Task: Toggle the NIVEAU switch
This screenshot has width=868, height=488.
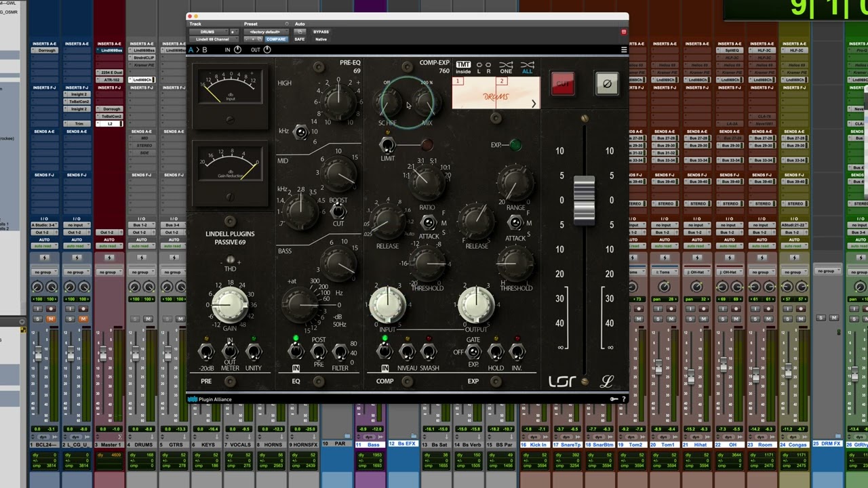Action: [x=407, y=351]
